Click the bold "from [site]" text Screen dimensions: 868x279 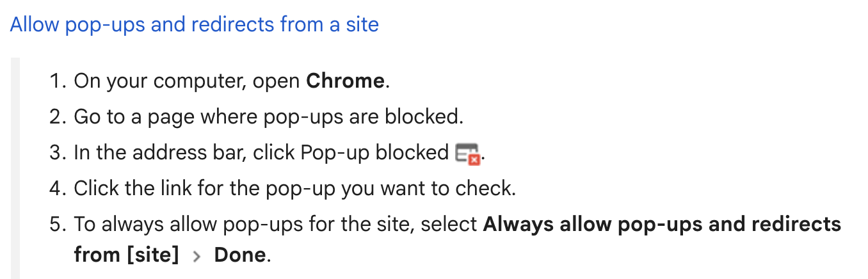126,255
